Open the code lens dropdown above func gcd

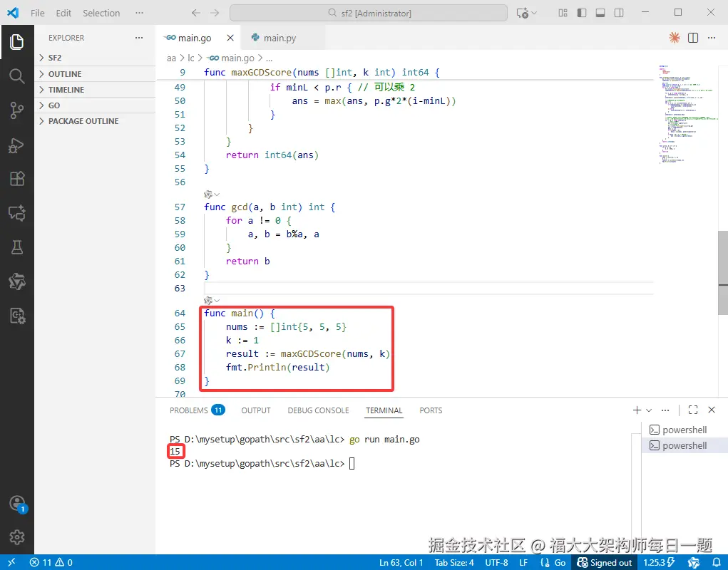pyautogui.click(x=211, y=194)
